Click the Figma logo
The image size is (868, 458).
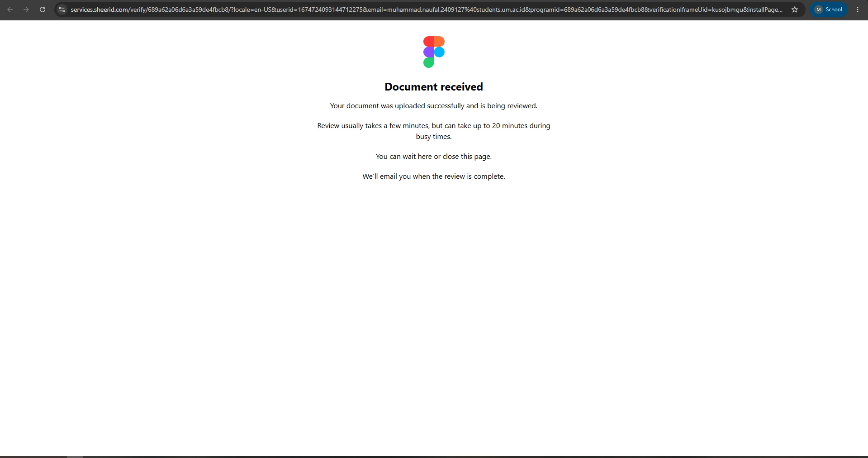click(434, 52)
